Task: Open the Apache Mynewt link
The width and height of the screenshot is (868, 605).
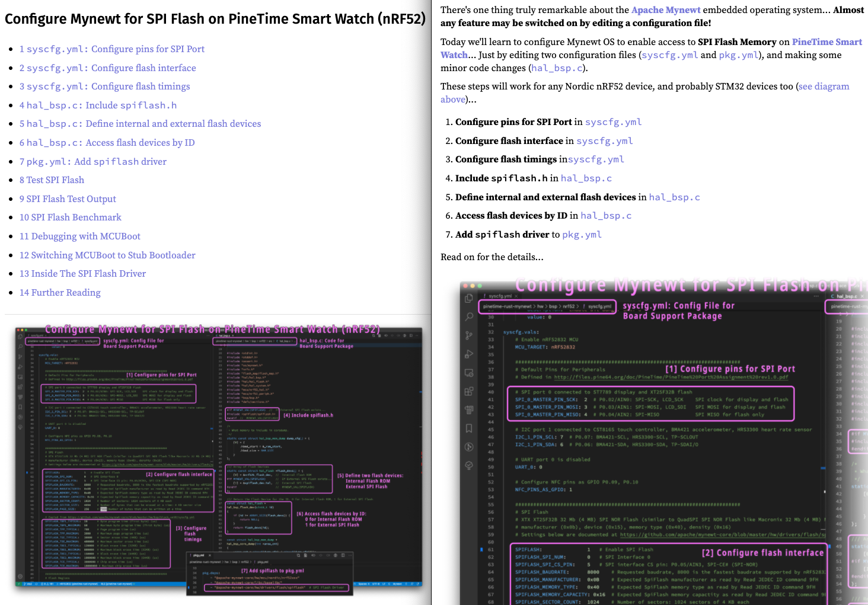Action: (x=665, y=10)
